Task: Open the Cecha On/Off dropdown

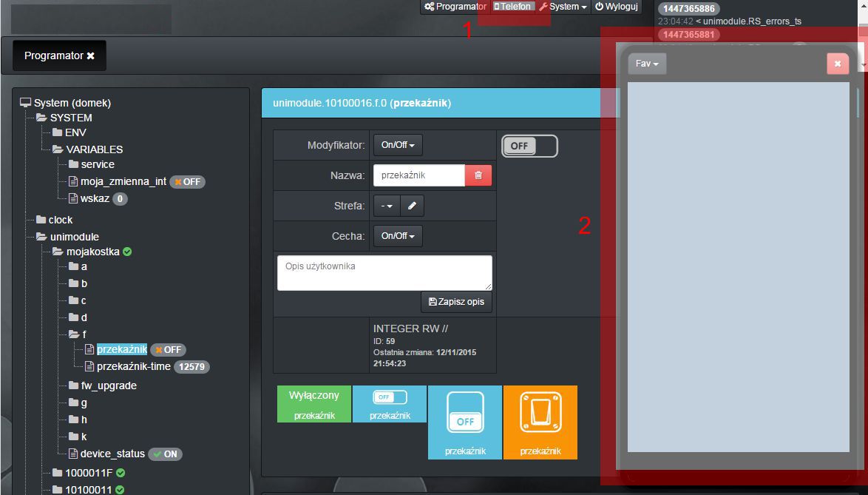Action: (x=398, y=236)
